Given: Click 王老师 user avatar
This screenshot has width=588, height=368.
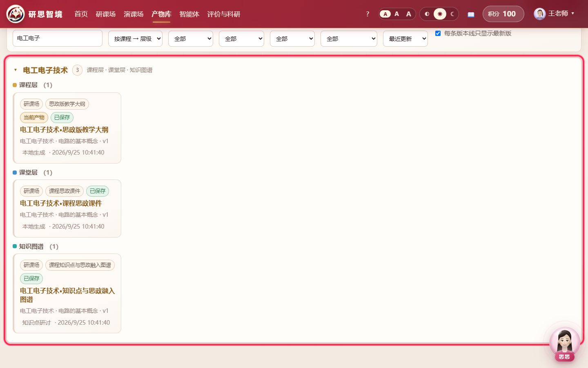Looking at the screenshot, I should click(x=539, y=14).
